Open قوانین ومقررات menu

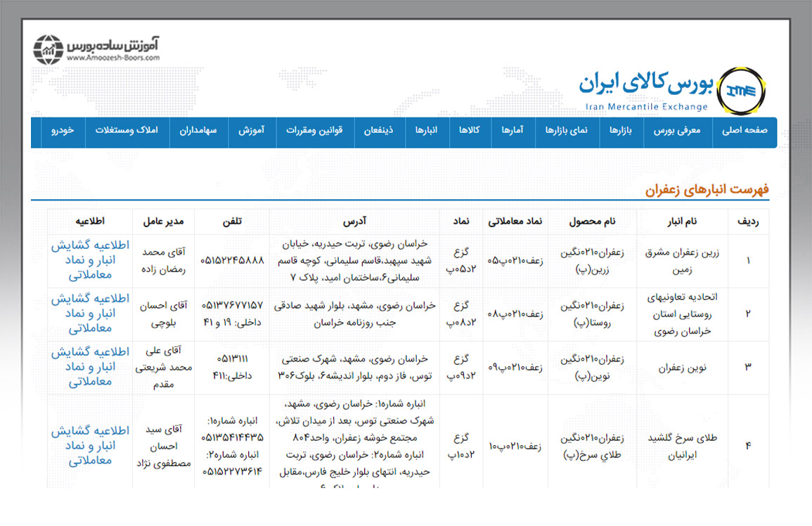(x=314, y=131)
